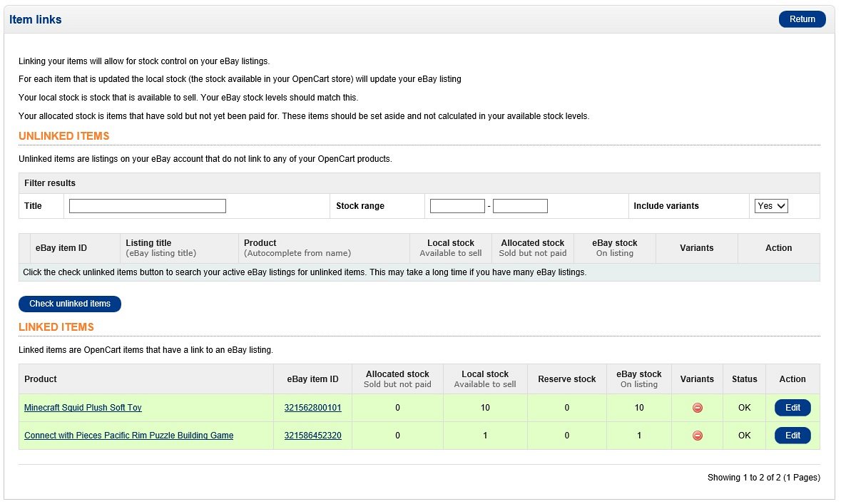Click the Stock range minimum input box

[x=457, y=206]
